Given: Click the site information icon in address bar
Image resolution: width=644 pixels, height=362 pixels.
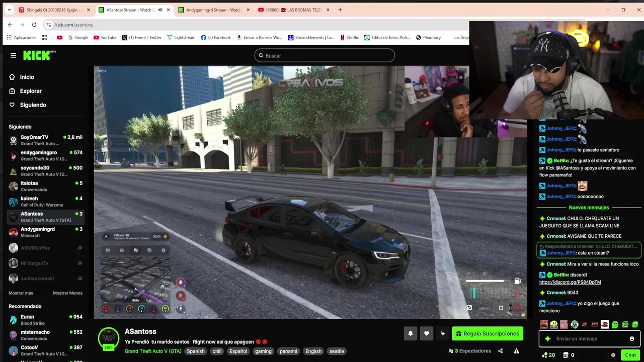Looking at the screenshot, I should (49, 25).
